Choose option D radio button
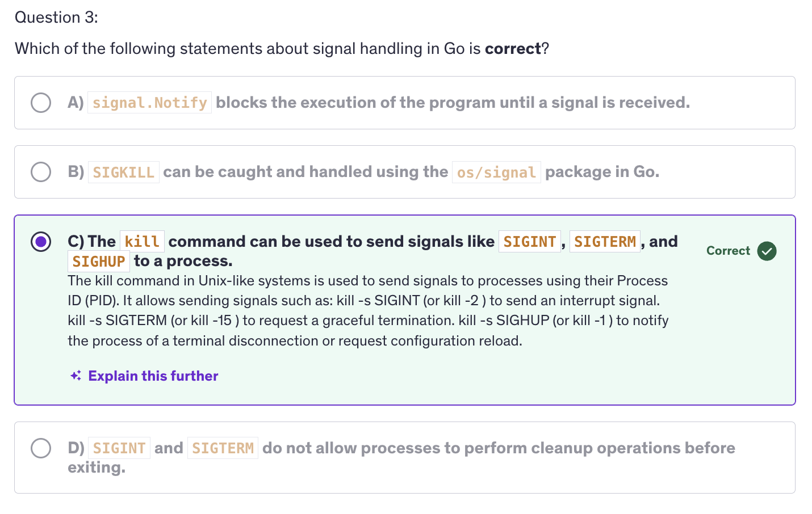 click(41, 448)
